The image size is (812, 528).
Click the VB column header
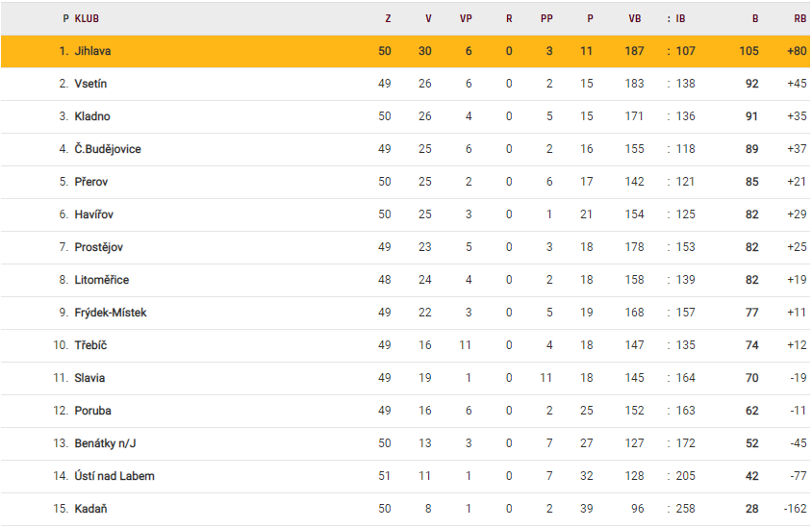(x=634, y=18)
